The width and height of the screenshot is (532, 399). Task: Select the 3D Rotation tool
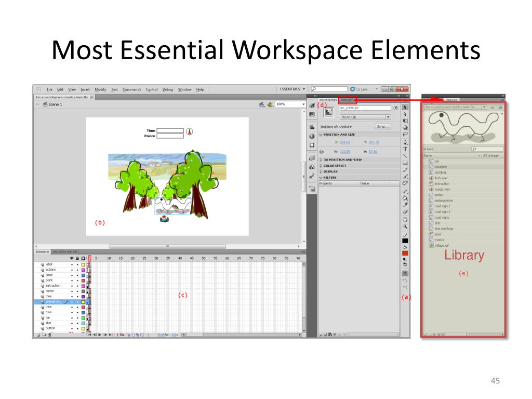405,128
